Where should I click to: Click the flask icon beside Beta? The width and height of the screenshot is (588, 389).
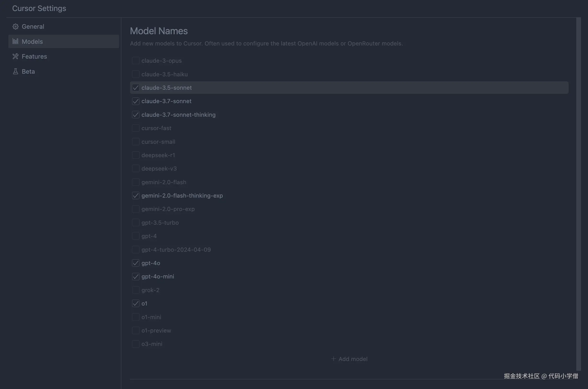pyautogui.click(x=15, y=72)
